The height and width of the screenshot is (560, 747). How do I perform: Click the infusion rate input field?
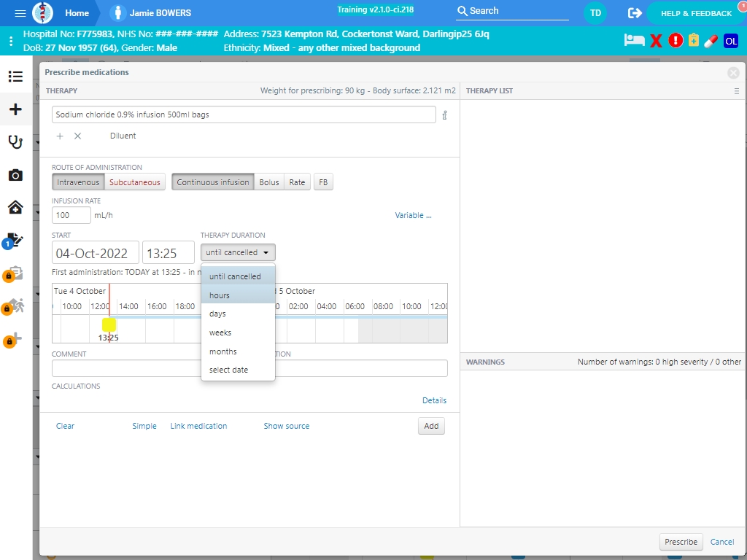[x=71, y=215]
